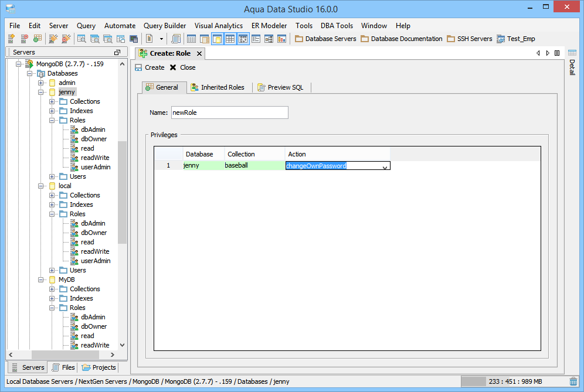Screen dimensions: 584x392
Task: Select the baseball collection cell
Action: 254,165
